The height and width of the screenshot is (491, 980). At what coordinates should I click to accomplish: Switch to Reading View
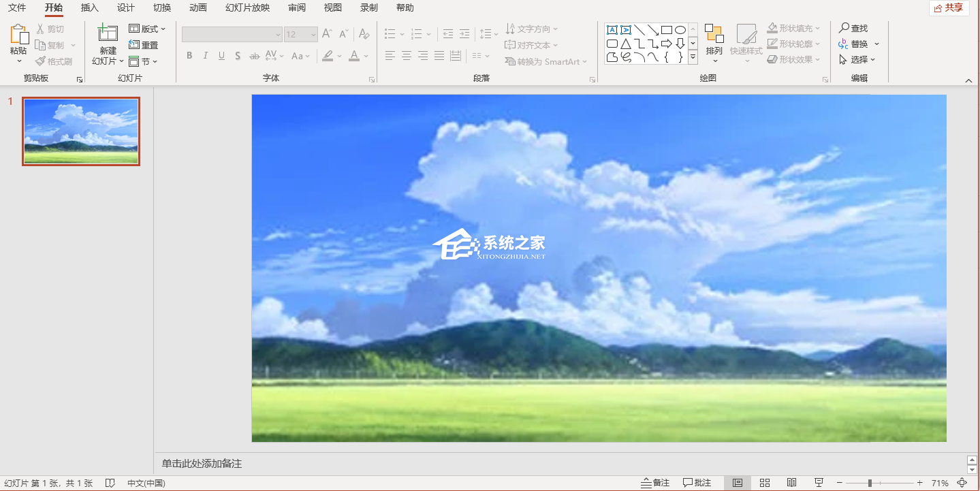point(791,483)
